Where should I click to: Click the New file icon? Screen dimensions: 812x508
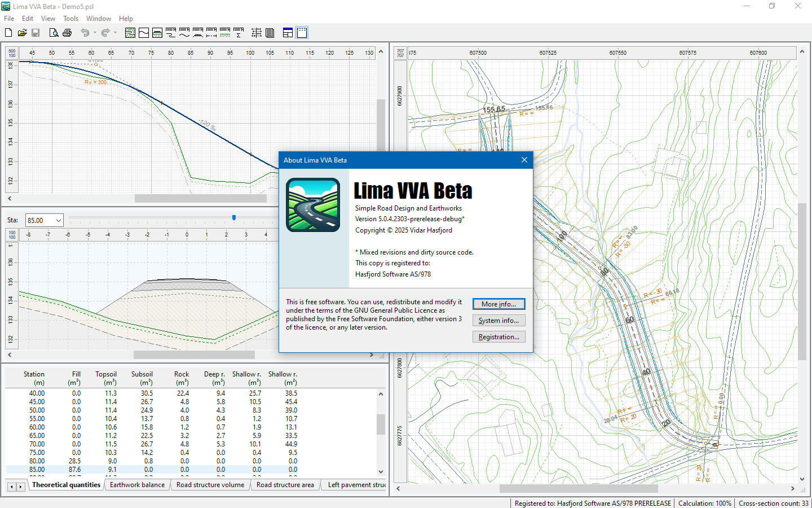[8, 33]
